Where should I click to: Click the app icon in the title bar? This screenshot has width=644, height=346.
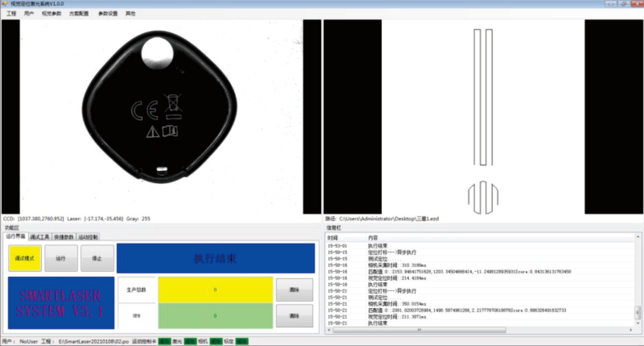pos(5,4)
